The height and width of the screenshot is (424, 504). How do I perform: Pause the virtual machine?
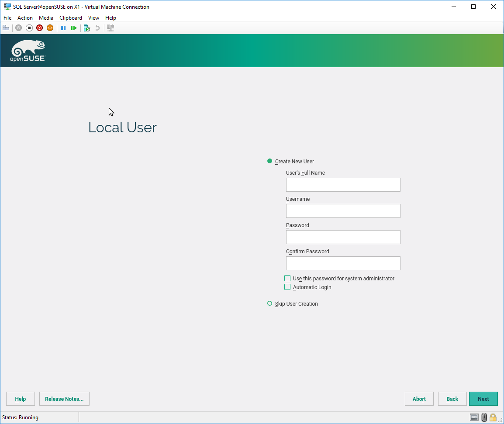coord(63,28)
